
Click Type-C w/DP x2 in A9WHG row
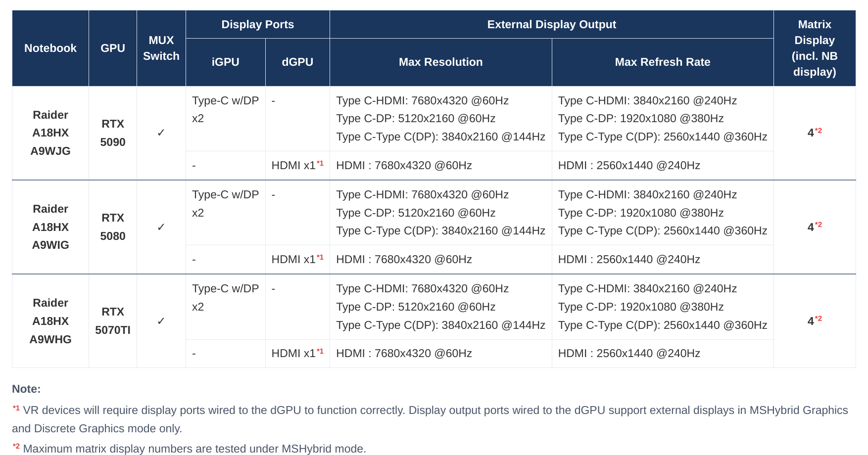(226, 307)
